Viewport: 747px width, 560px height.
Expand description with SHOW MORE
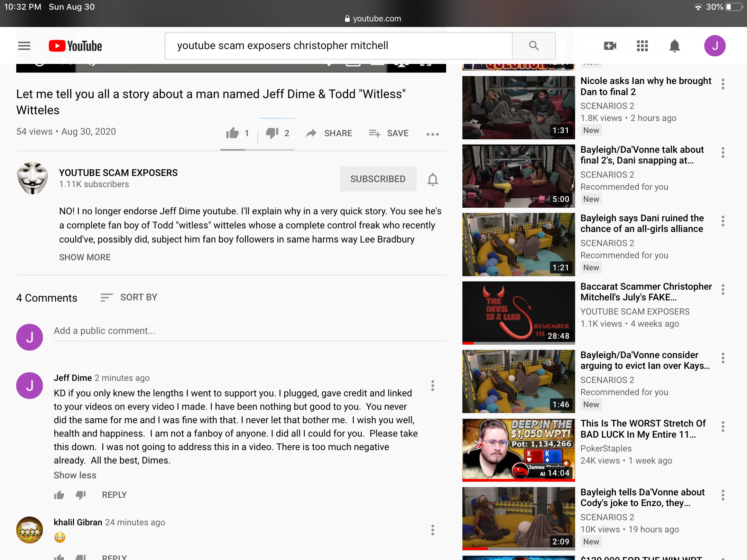[x=85, y=257]
